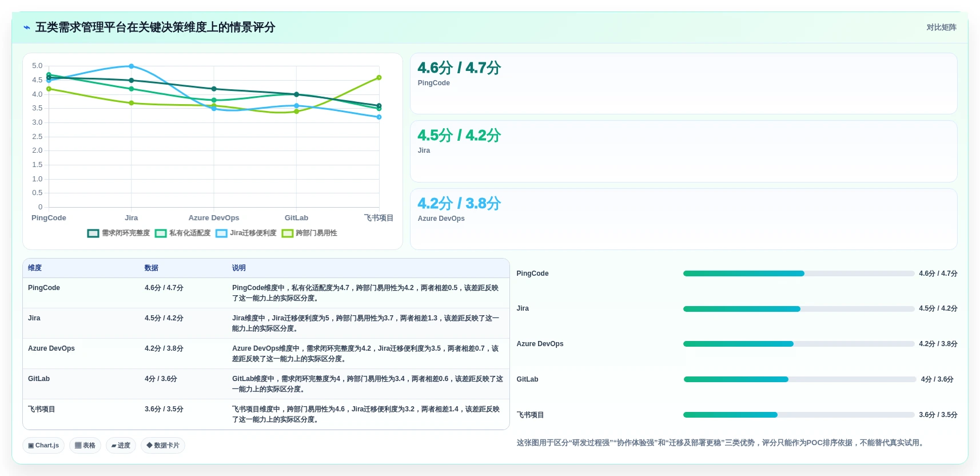Click the blue lightning icon beside the title
This screenshot has height=476, width=980.
tap(27, 27)
